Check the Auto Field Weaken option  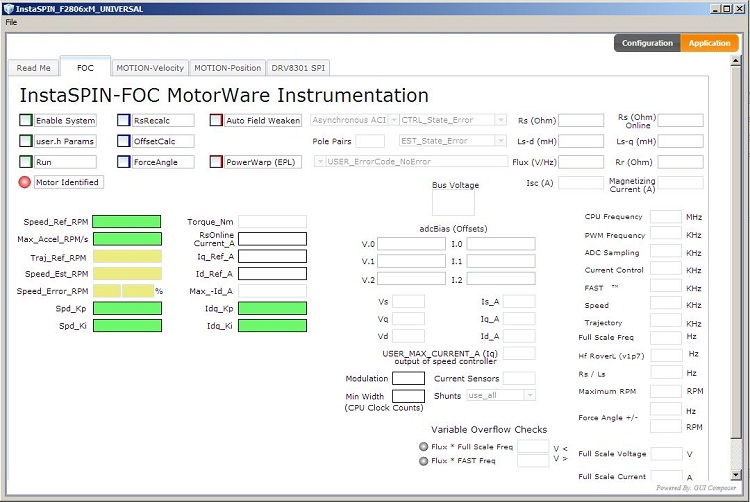[x=216, y=120]
